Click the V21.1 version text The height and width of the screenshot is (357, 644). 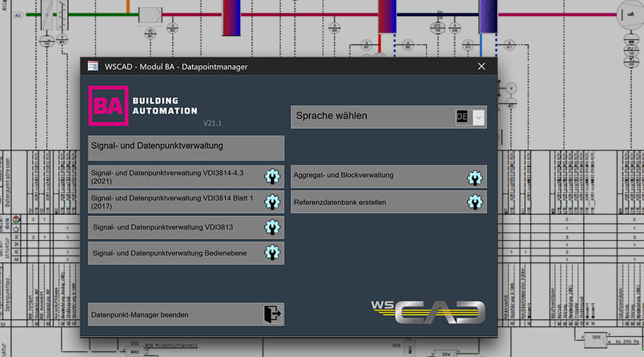tap(212, 123)
